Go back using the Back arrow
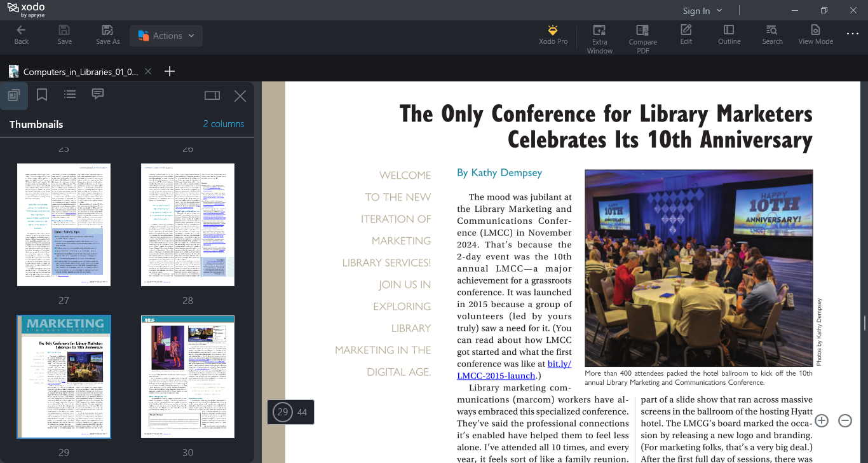The image size is (868, 463). (22, 35)
